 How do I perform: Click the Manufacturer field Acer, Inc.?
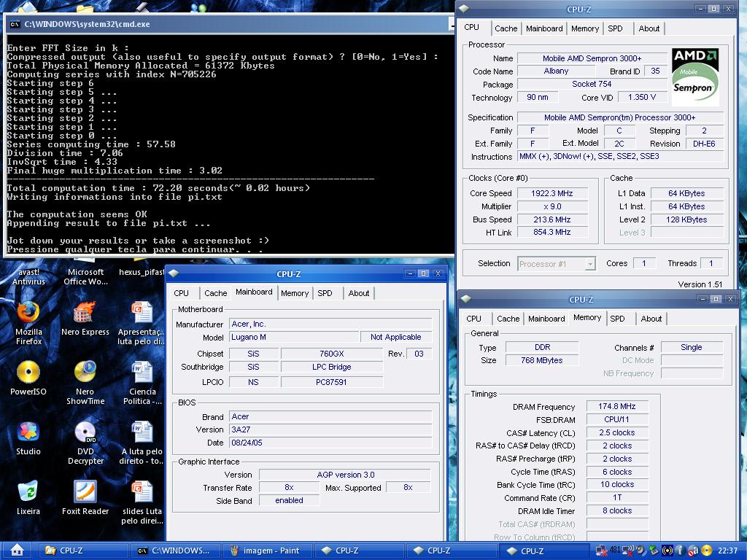click(330, 324)
